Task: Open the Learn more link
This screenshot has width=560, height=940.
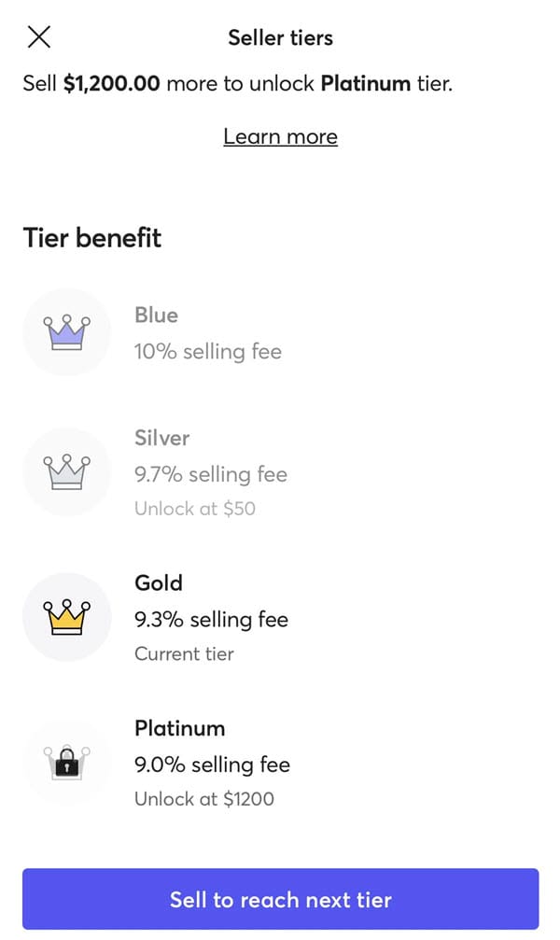Action: [x=280, y=137]
